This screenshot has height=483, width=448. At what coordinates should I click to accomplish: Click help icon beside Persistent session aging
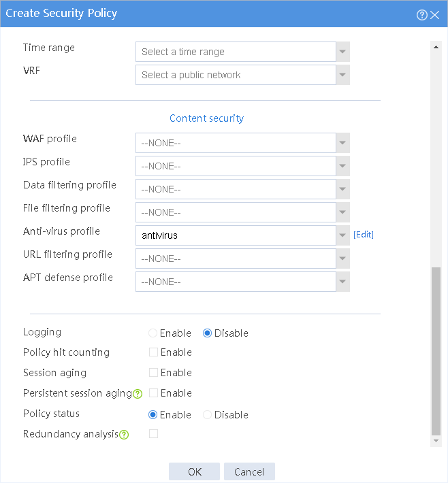click(x=138, y=394)
